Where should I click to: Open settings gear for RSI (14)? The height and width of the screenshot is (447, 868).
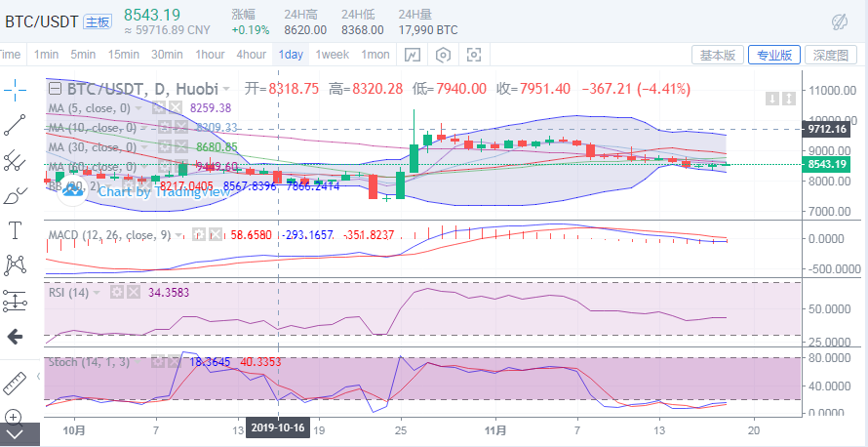point(117,293)
